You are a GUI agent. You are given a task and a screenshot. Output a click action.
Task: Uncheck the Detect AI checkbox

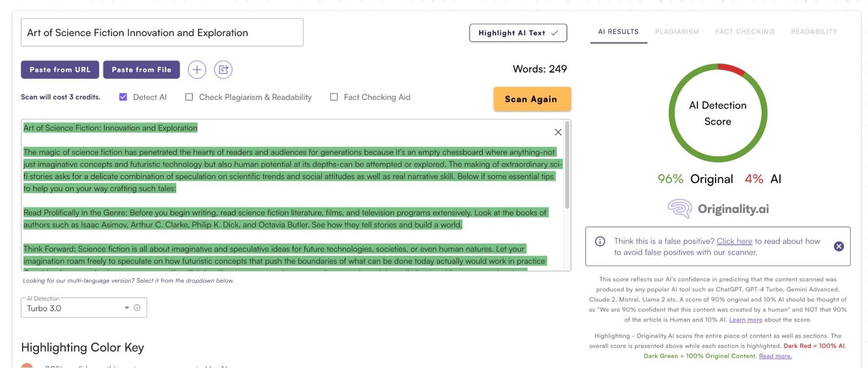pos(123,97)
